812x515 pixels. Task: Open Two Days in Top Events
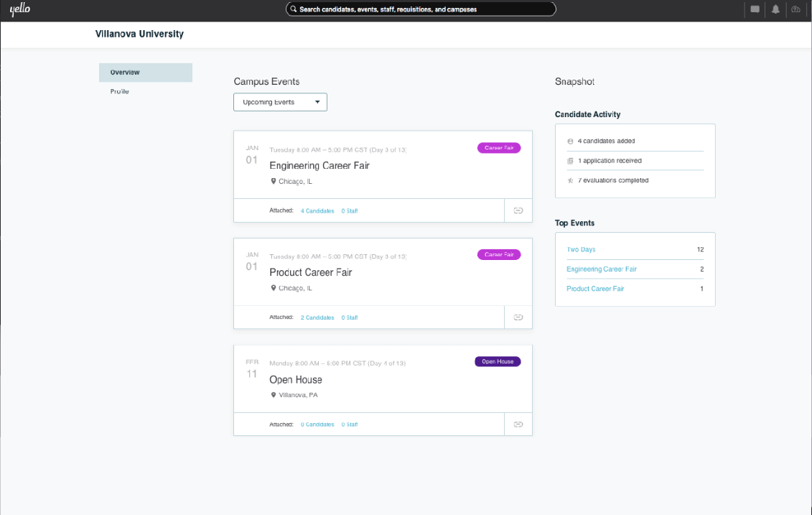[581, 249]
